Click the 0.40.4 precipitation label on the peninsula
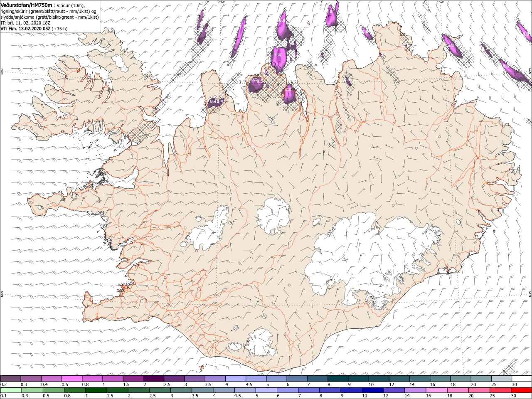The width and height of the screenshot is (532, 399). 217,101
